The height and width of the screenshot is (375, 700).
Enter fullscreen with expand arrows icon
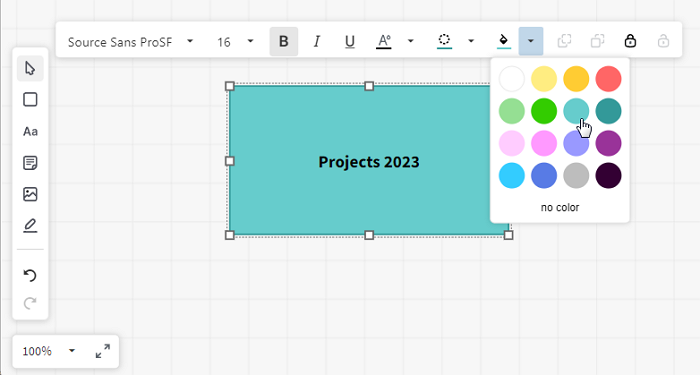103,351
